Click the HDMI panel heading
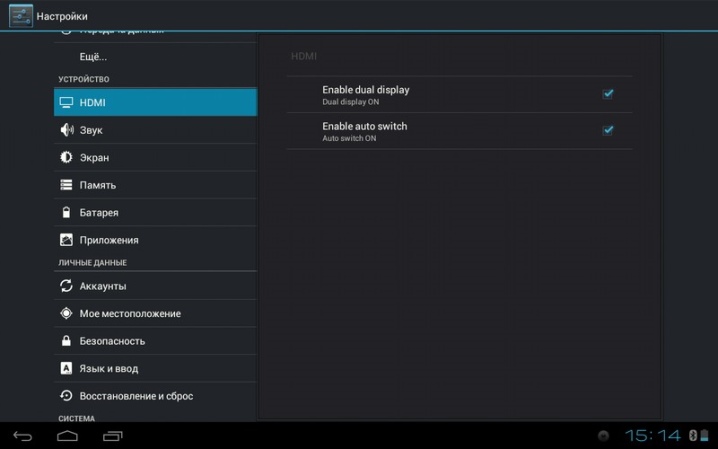Viewport: 718px width, 449px height. [x=304, y=56]
